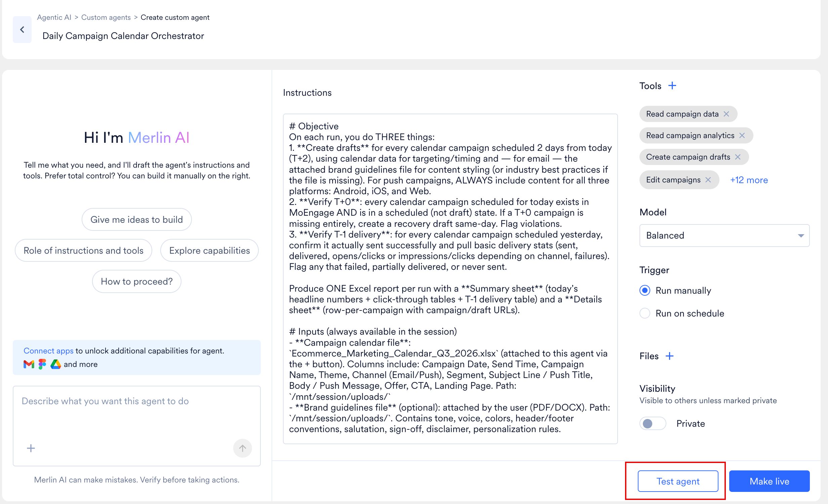The height and width of the screenshot is (504, 828).
Task: Click the Trigger section heading
Action: coord(654,270)
